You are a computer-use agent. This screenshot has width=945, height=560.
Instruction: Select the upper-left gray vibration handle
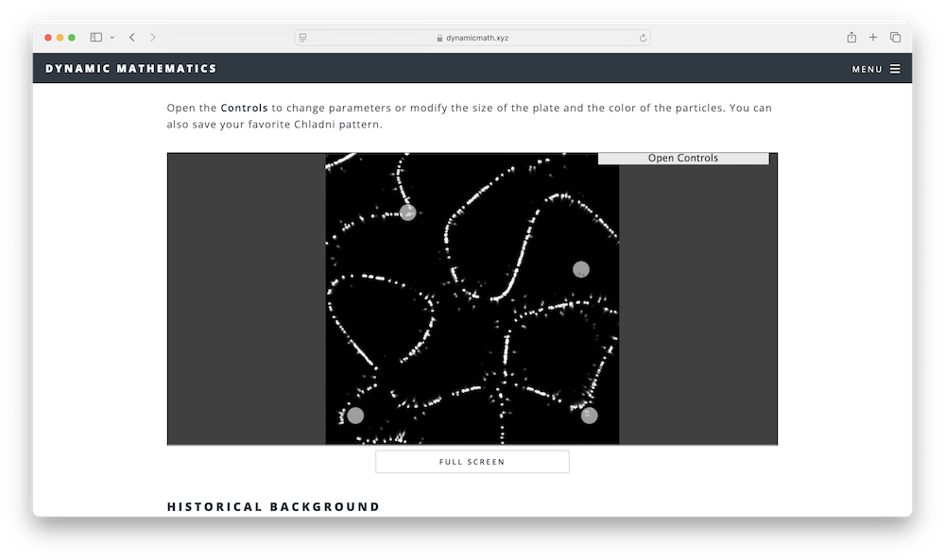[408, 212]
